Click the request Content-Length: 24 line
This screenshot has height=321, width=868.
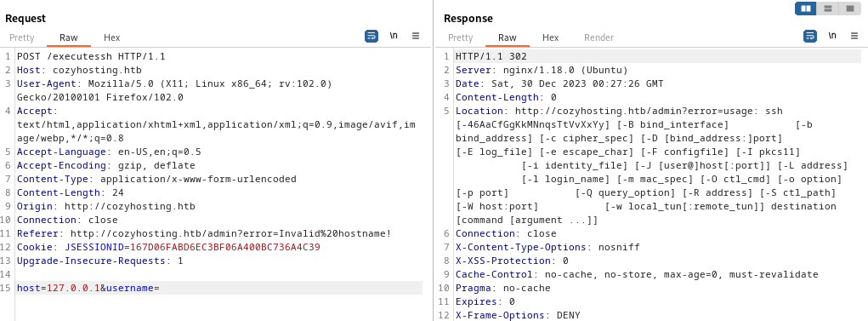[71, 192]
